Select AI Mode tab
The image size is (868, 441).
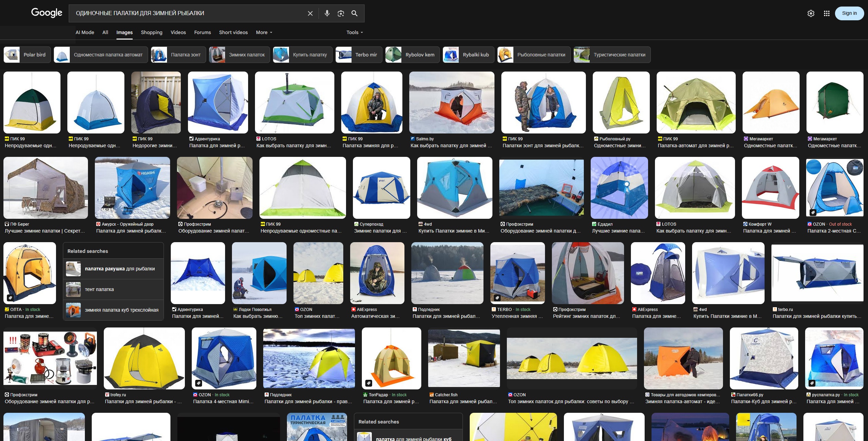(85, 32)
